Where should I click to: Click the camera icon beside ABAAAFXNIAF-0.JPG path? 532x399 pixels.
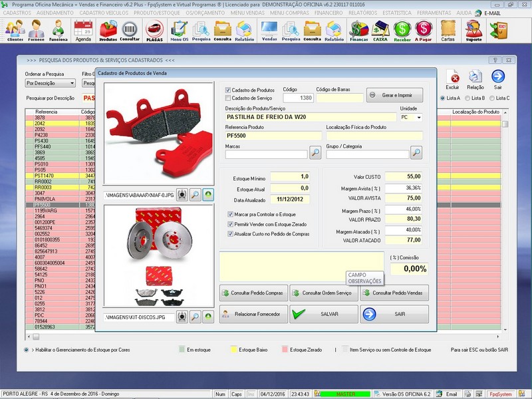tap(182, 195)
